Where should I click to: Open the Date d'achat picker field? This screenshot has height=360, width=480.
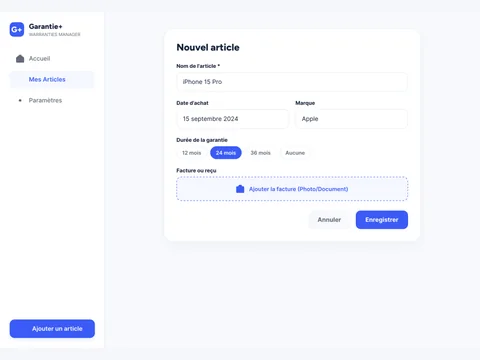[233, 119]
